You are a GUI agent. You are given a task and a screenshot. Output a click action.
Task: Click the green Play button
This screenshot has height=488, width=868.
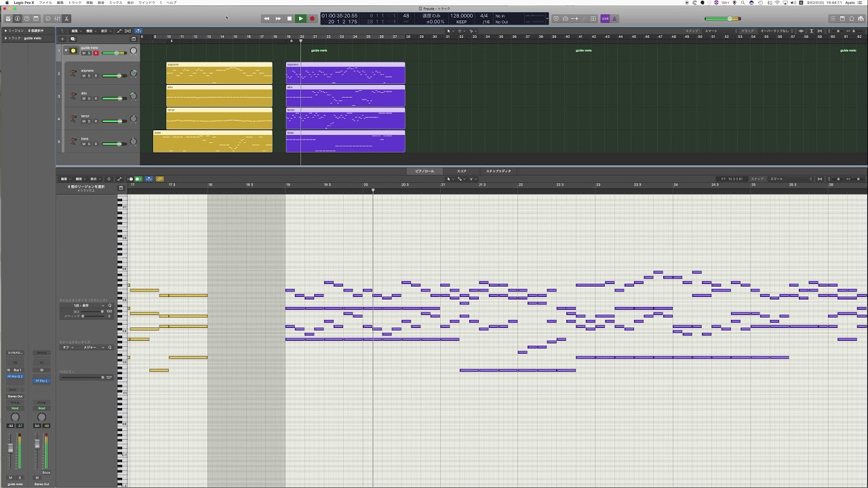point(300,19)
